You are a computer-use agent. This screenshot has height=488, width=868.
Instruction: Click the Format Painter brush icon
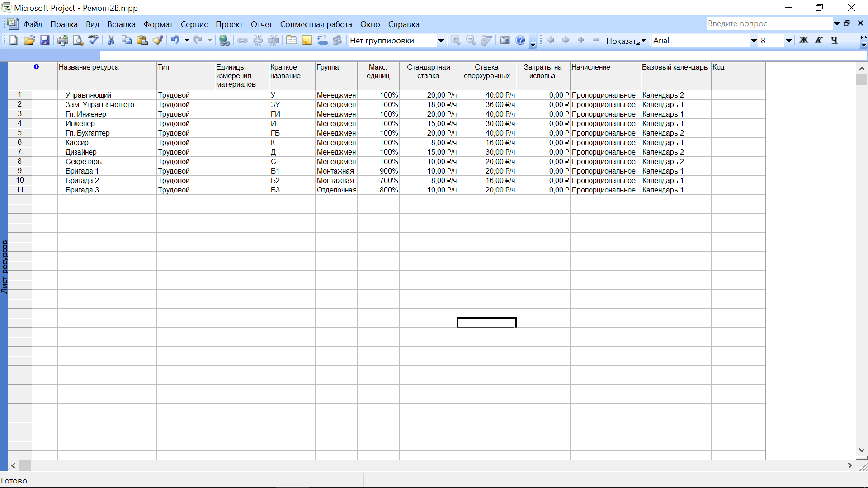(x=158, y=41)
